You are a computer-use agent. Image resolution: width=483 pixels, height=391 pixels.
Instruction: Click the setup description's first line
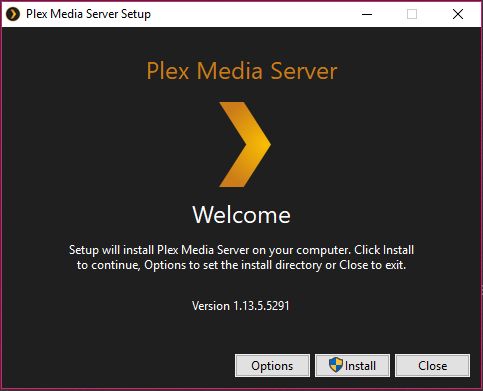[x=241, y=250]
